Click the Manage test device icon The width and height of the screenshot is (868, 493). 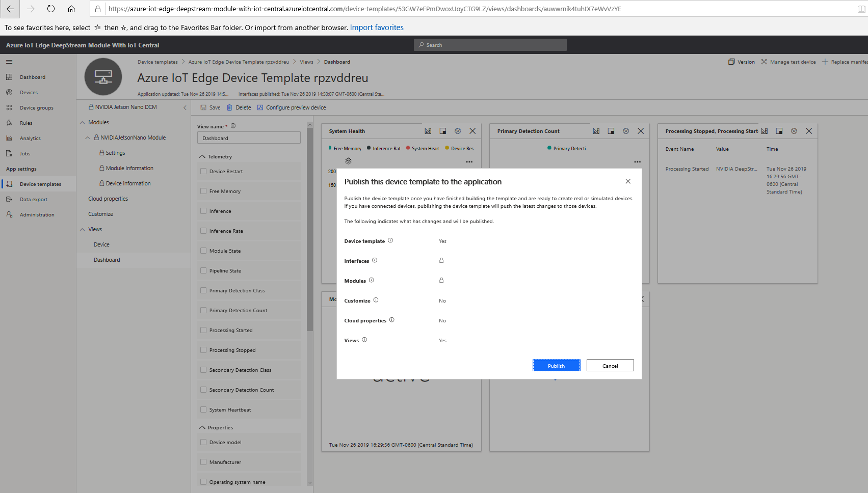tap(764, 62)
